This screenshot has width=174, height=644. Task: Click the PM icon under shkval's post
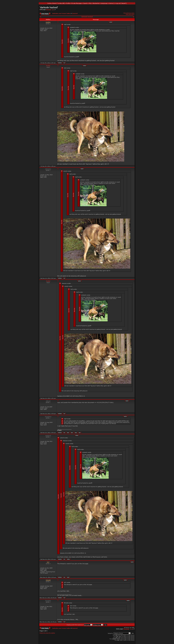pos(64,413)
